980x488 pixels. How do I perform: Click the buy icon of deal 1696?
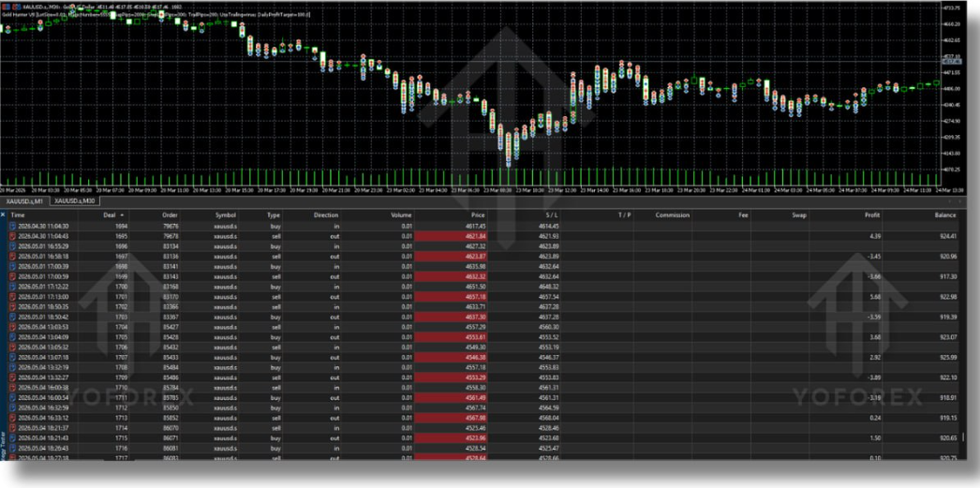pyautogui.click(x=12, y=246)
